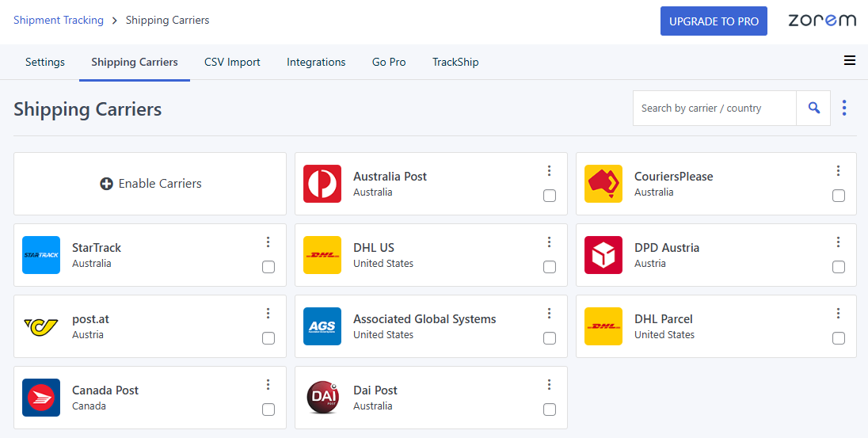The image size is (868, 438).
Task: Open the Integrations tab
Action: point(316,62)
